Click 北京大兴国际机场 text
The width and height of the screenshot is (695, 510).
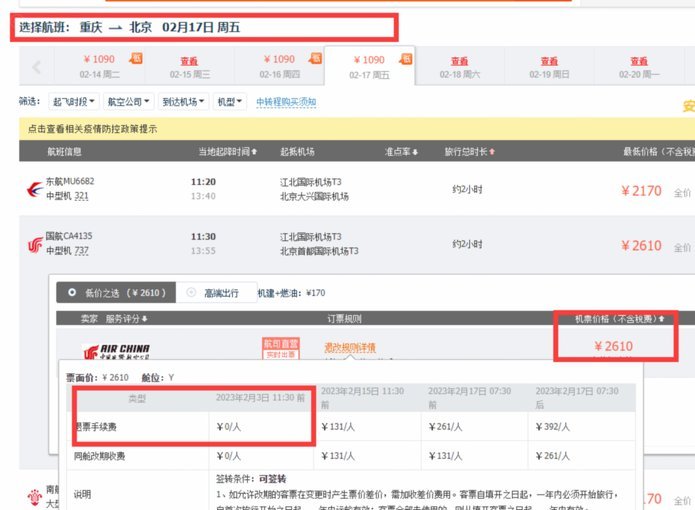[x=314, y=196]
